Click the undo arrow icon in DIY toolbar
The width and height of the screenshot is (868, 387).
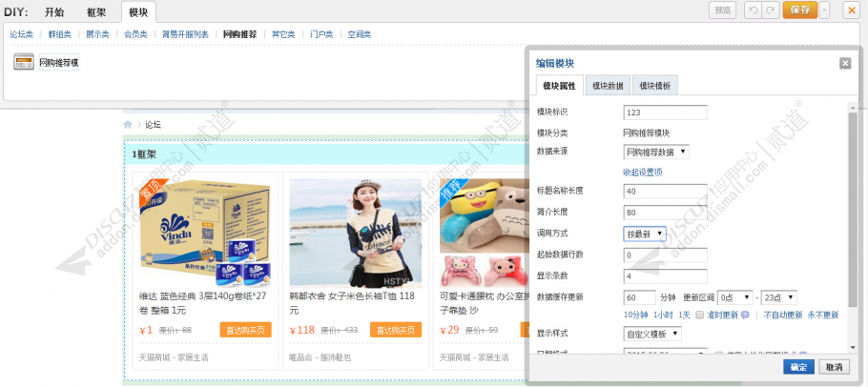pyautogui.click(x=753, y=10)
